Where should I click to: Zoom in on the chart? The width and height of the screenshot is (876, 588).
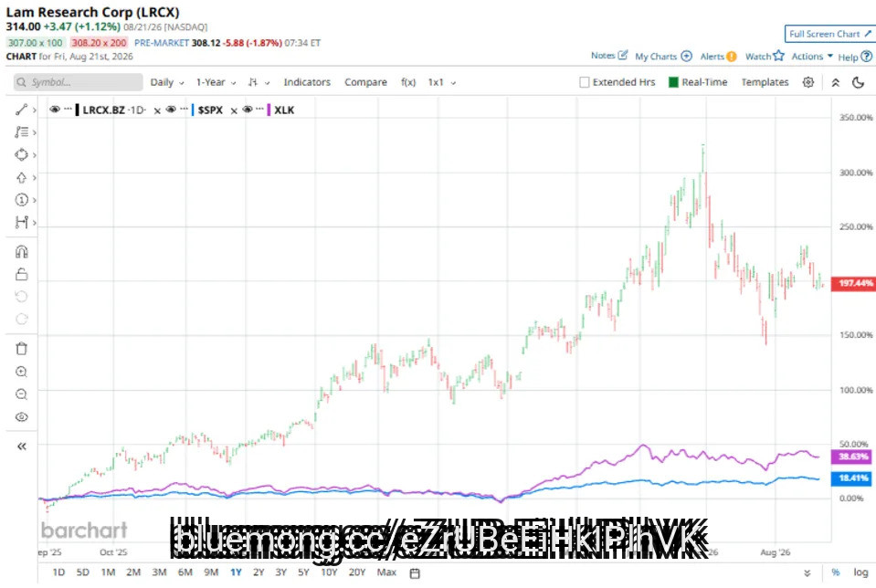click(x=21, y=372)
